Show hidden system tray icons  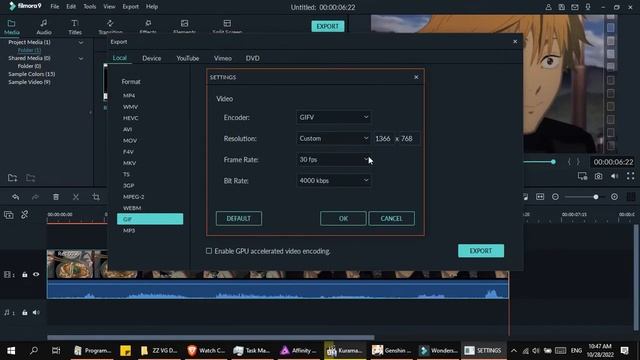click(514, 351)
